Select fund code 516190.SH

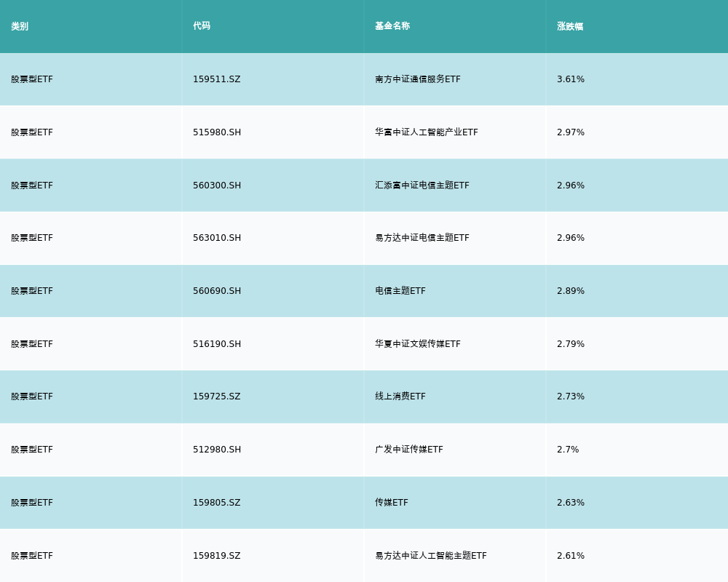tap(217, 344)
